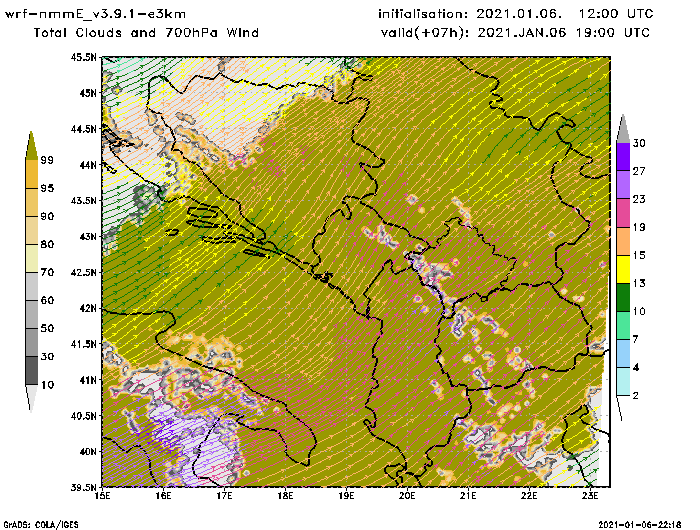Click the '27' value on the wind legend
This screenshot has width=700, height=530.
(x=639, y=171)
